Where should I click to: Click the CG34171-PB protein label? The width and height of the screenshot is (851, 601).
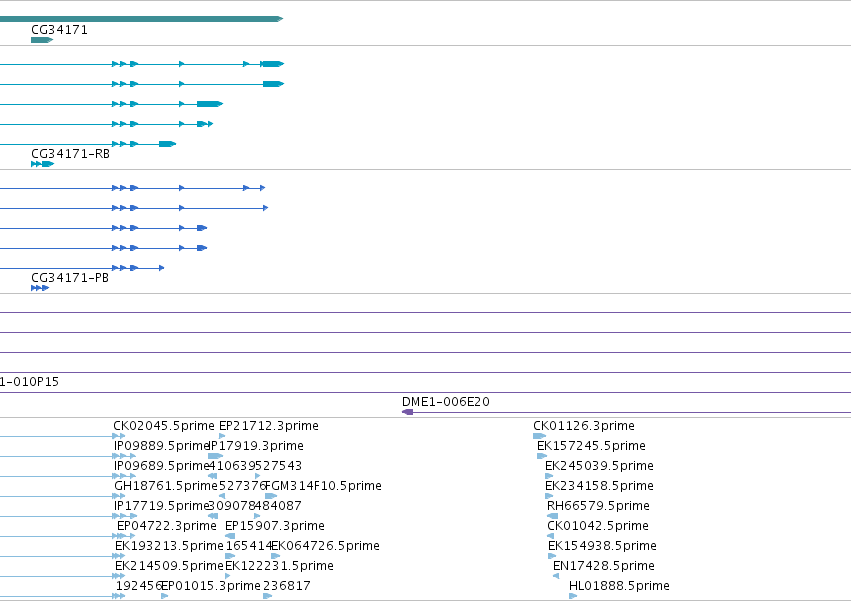(x=70, y=278)
